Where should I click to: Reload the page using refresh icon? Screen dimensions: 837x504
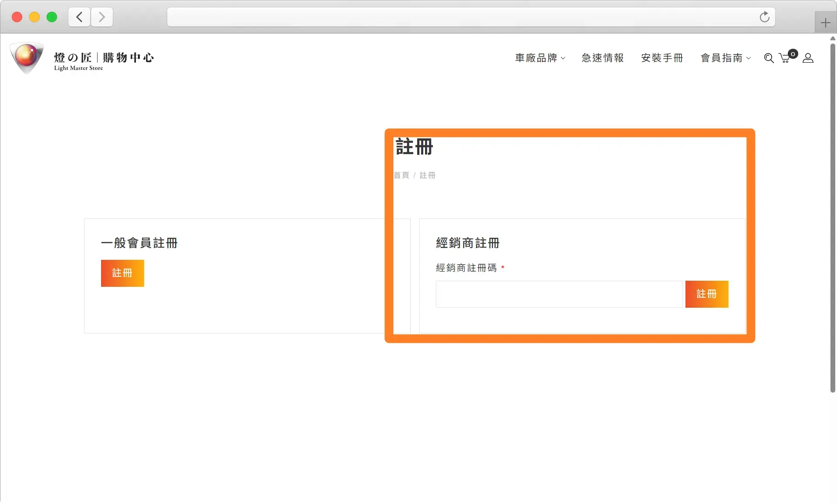764,17
